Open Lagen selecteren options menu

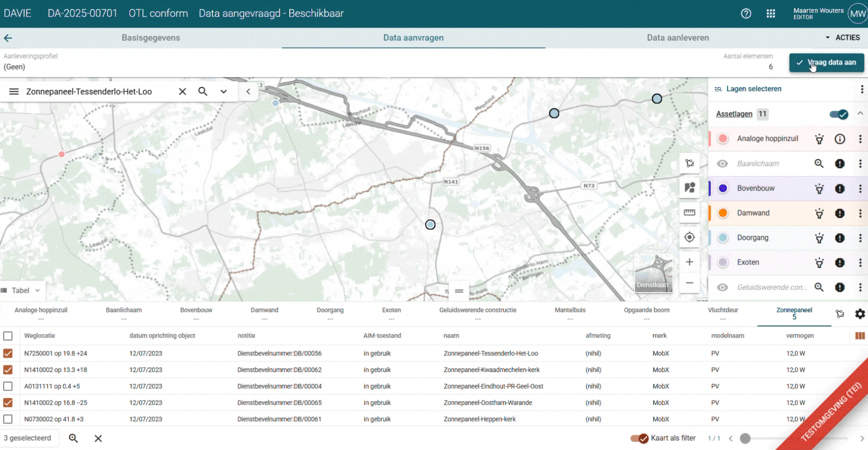point(862,89)
